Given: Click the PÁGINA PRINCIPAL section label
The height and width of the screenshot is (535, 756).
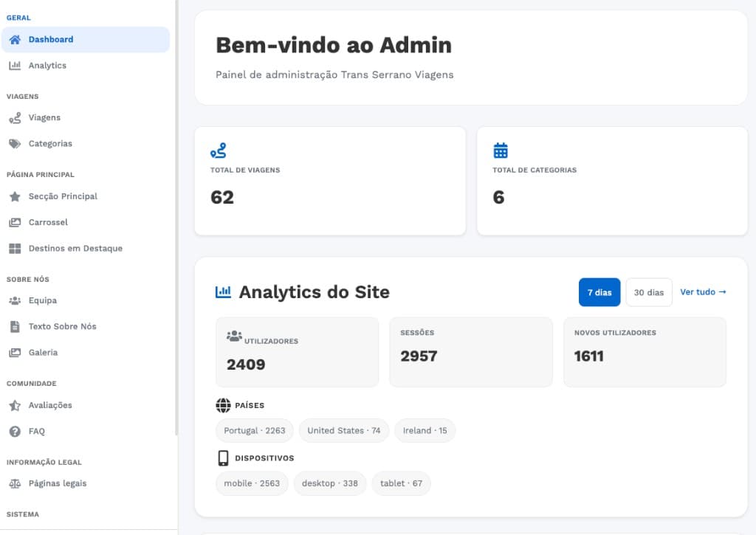Looking at the screenshot, I should (x=41, y=174).
